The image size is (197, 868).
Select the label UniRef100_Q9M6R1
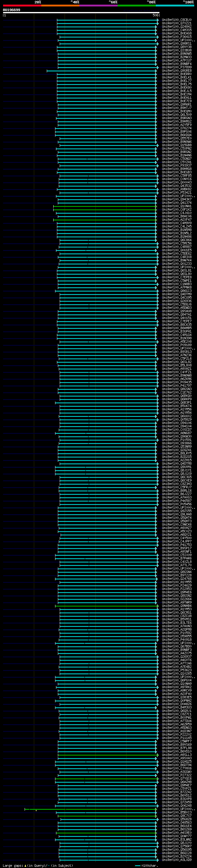tap(176, 104)
